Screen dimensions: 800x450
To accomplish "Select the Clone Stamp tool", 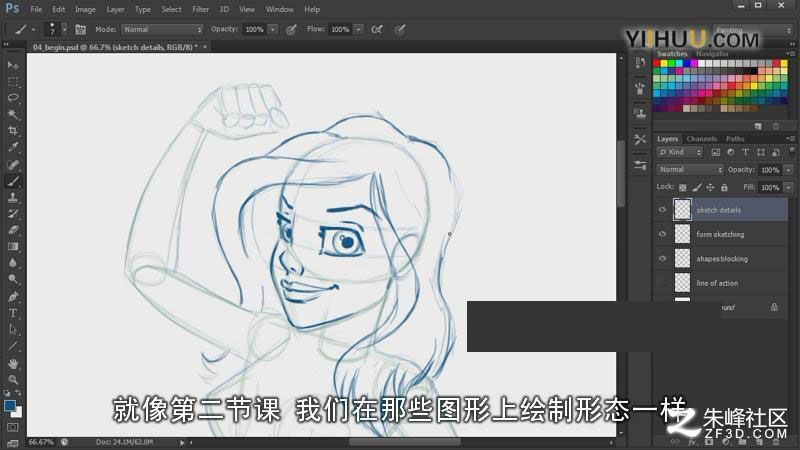I will click(13, 197).
